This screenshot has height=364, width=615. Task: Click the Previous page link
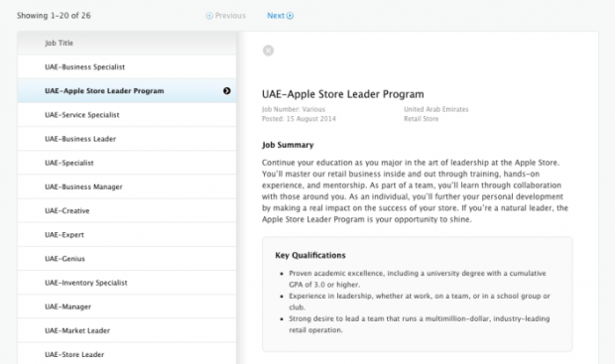tap(226, 16)
